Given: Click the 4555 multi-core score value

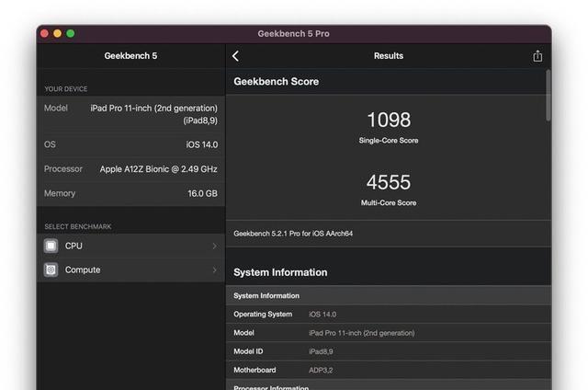Looking at the screenshot, I should [389, 182].
